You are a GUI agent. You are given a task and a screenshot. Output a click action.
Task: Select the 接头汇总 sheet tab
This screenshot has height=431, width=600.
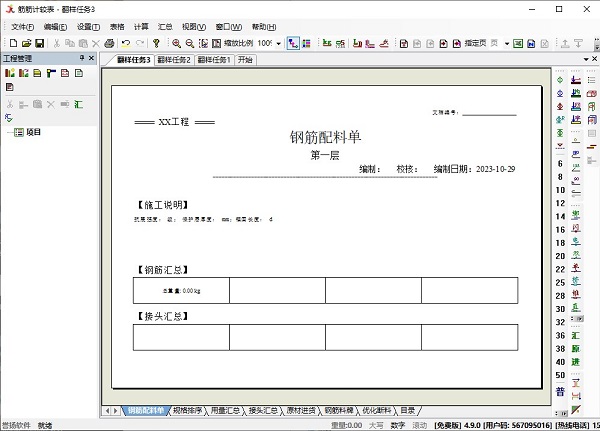(263, 411)
